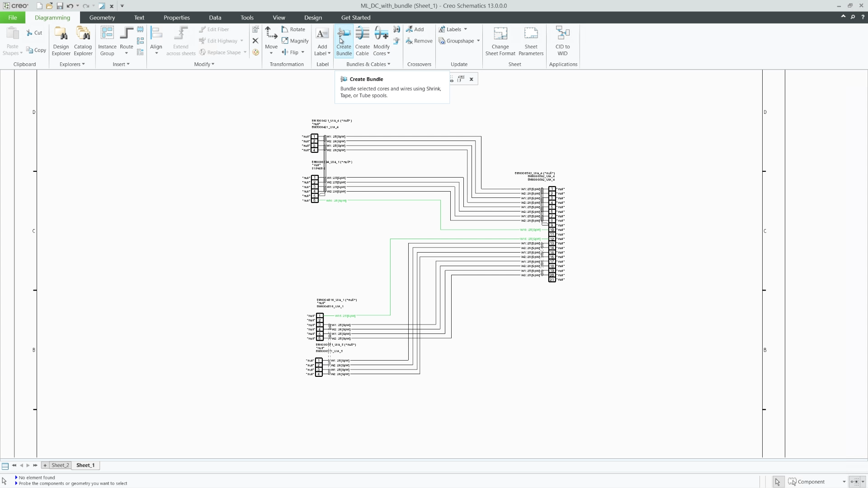Expand the Groupshape dropdown arrow
The image size is (868, 488).
(478, 41)
